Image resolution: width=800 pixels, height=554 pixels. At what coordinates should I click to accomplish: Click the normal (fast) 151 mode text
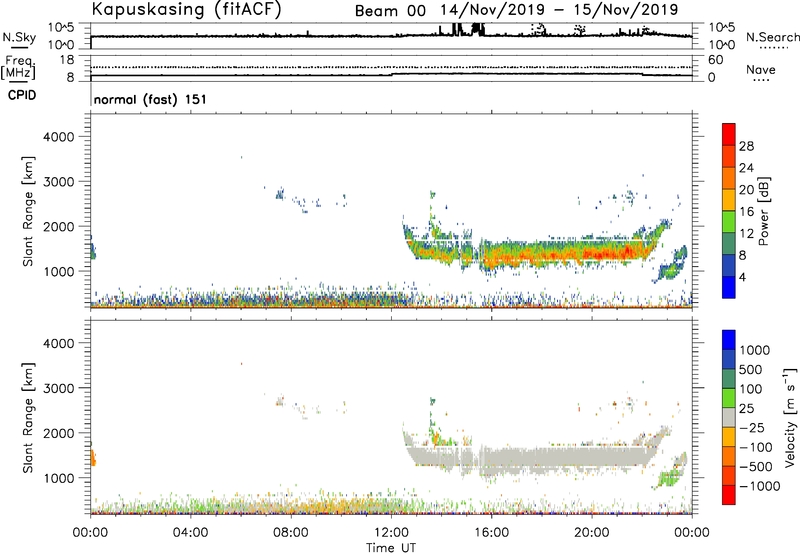(x=150, y=99)
